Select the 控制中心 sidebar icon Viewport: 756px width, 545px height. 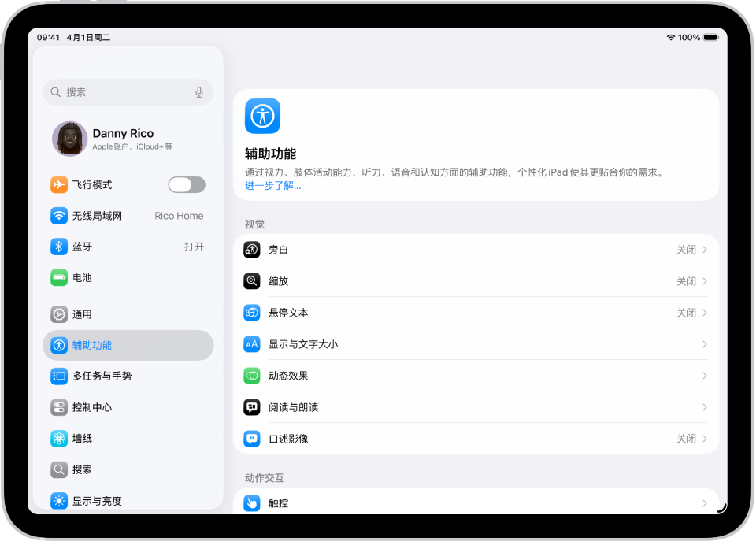coord(58,407)
